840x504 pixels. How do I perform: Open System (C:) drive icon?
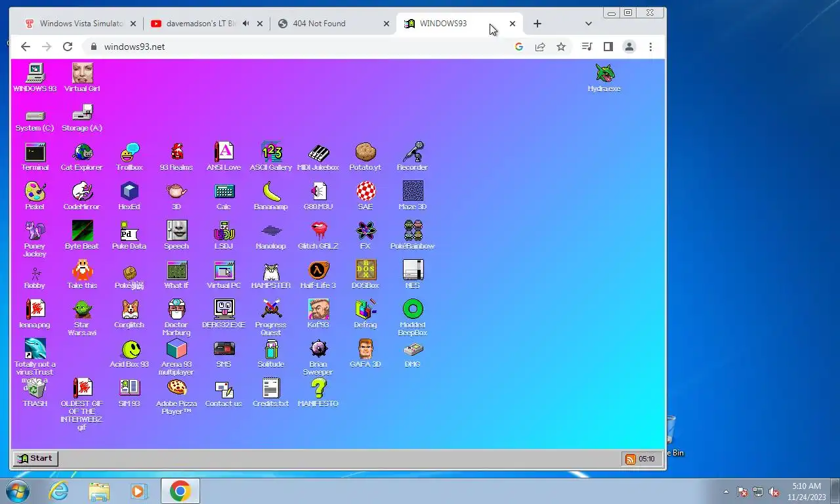pos(35,120)
